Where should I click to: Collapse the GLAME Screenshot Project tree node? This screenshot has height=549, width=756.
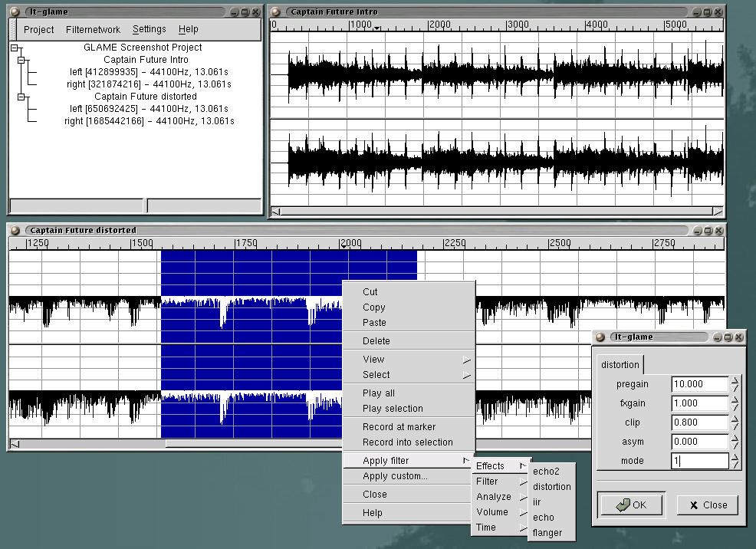tap(14, 48)
